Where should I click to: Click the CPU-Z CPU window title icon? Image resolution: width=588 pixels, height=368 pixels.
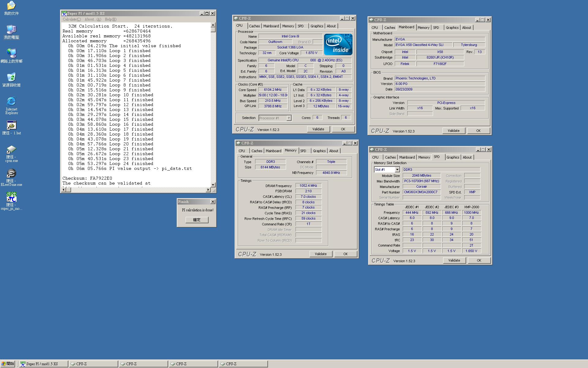(x=236, y=18)
